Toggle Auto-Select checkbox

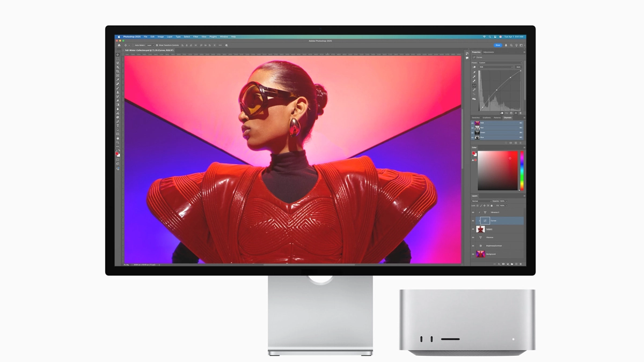tap(133, 45)
